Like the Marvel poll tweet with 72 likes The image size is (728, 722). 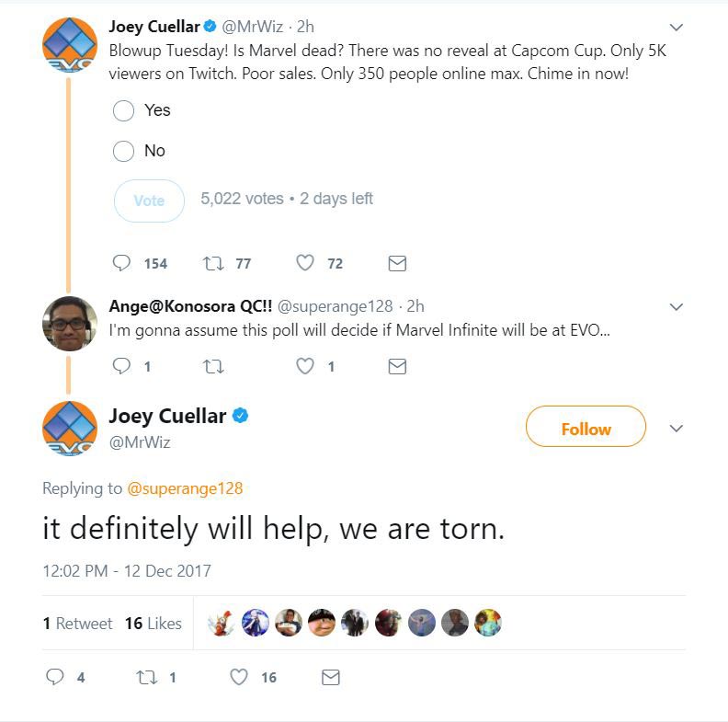pyautogui.click(x=305, y=263)
